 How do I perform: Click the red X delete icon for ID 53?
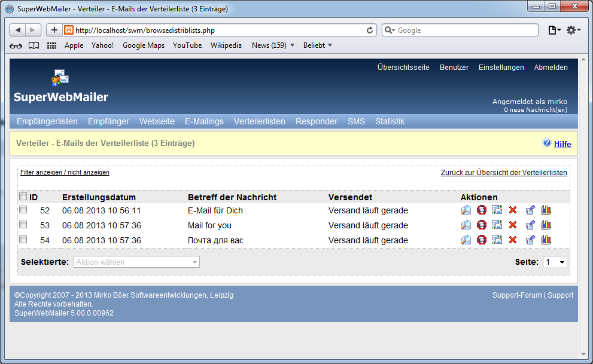coord(513,225)
